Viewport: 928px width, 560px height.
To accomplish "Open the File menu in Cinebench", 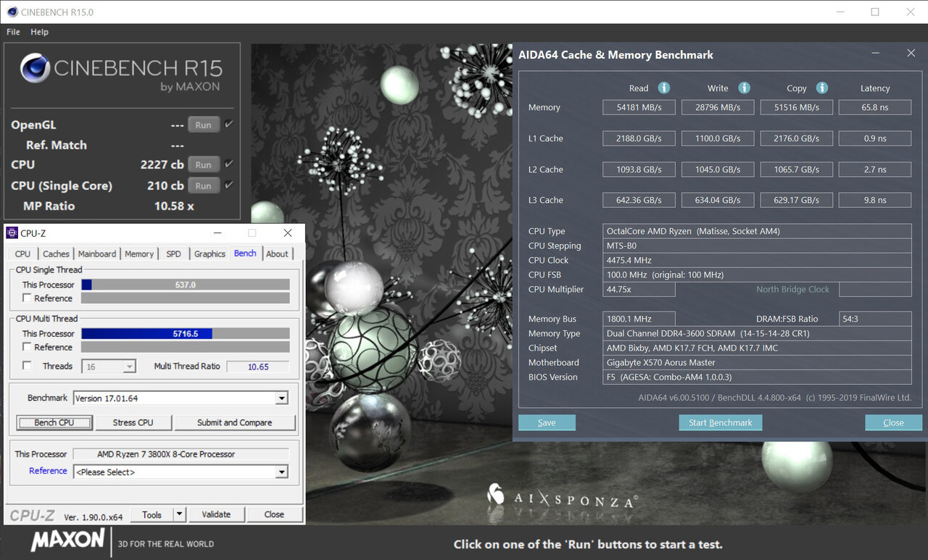I will pos(13,32).
